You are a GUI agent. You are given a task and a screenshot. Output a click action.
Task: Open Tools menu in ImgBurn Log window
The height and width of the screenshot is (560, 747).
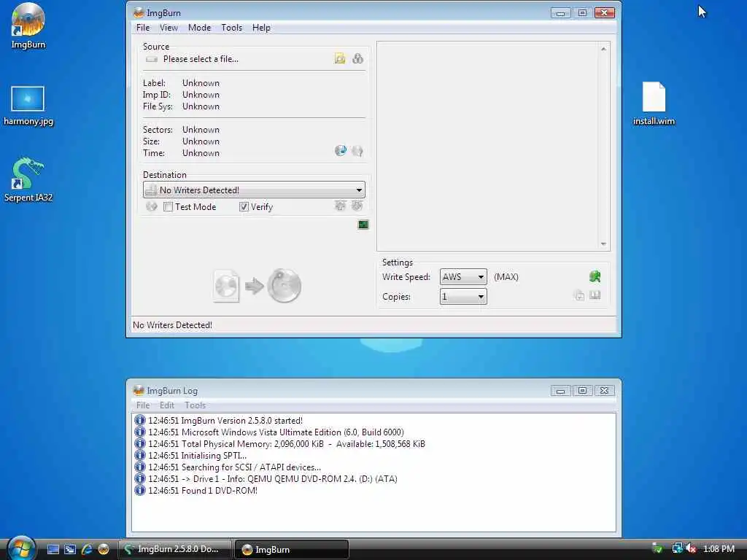click(x=195, y=405)
